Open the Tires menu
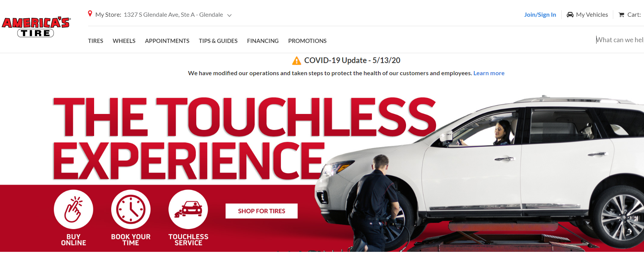This screenshot has width=644, height=253. click(96, 41)
